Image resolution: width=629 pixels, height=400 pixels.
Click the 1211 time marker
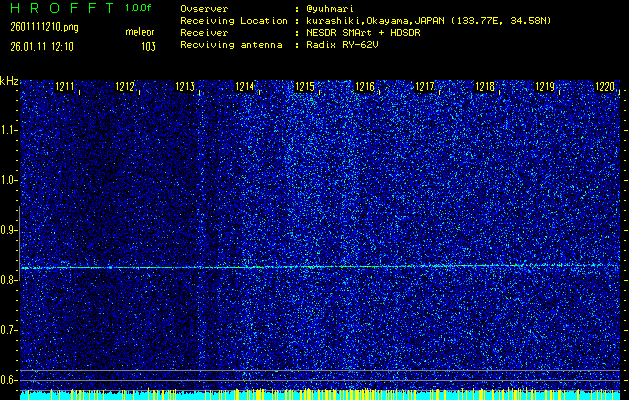[x=65, y=88]
